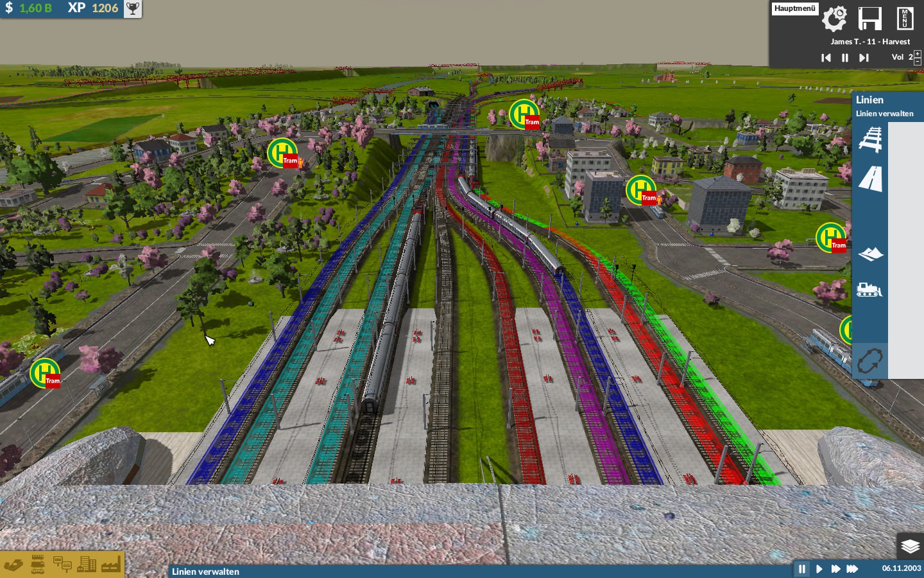Open the cities list icon
Screen dimensions: 924x578
(87, 565)
